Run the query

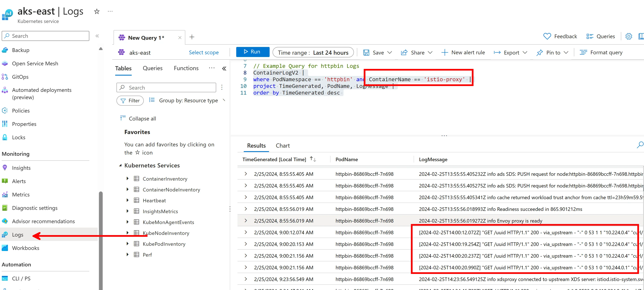pos(253,52)
